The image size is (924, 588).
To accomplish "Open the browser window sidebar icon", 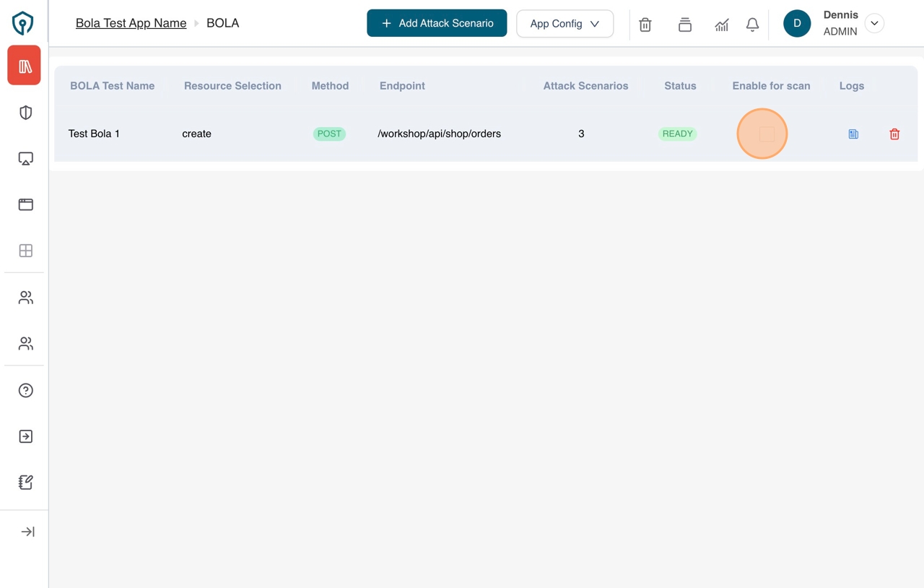I will [x=26, y=204].
